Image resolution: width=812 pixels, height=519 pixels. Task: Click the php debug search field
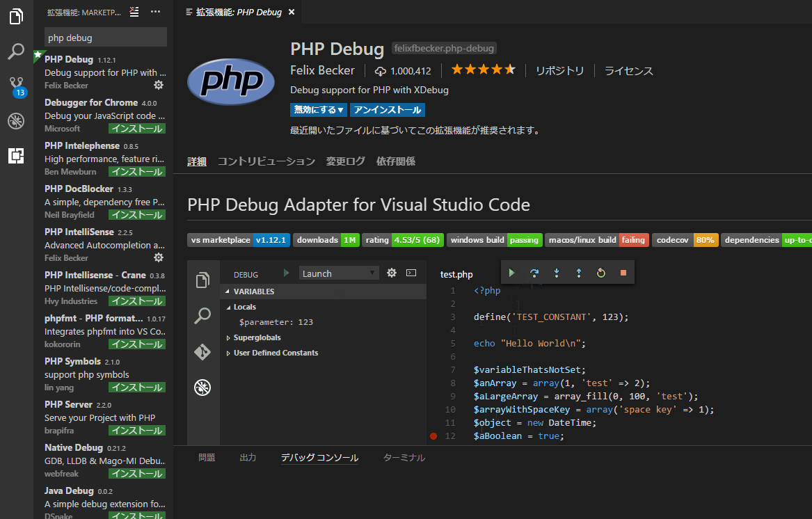(106, 38)
